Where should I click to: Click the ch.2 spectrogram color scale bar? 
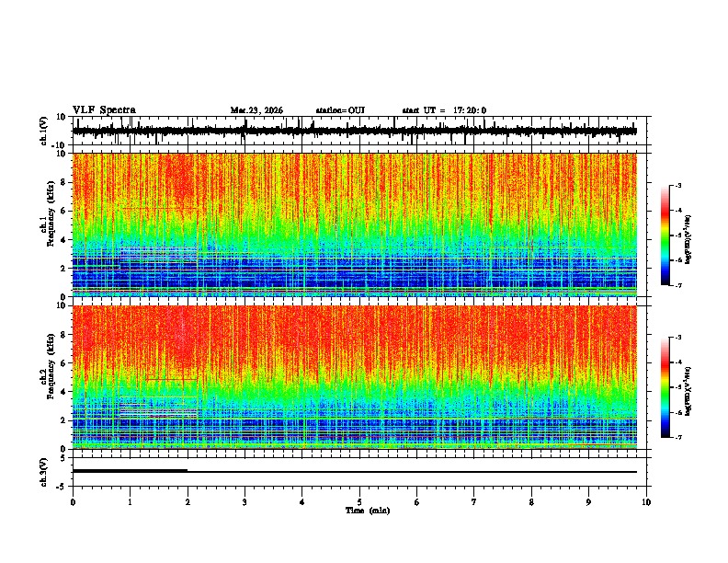coord(665,387)
